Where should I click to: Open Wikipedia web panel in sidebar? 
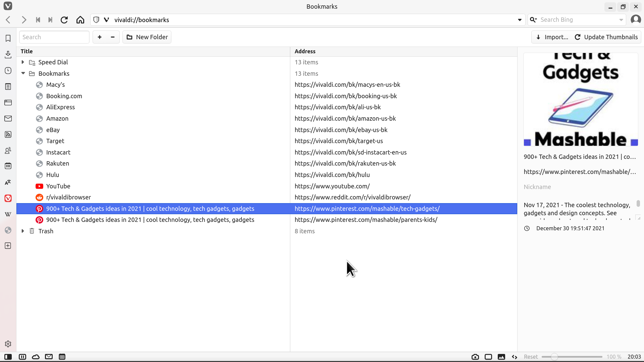(x=8, y=214)
